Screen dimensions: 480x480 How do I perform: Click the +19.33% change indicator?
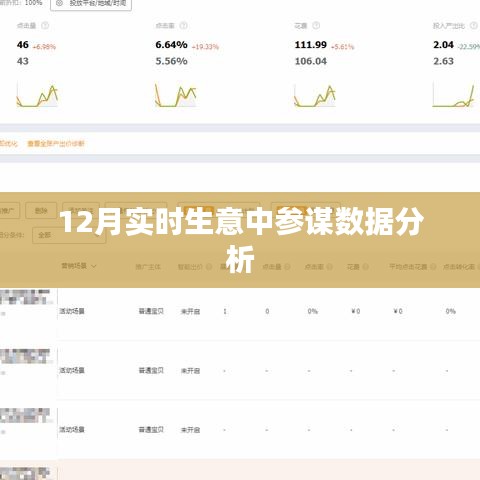205,47
